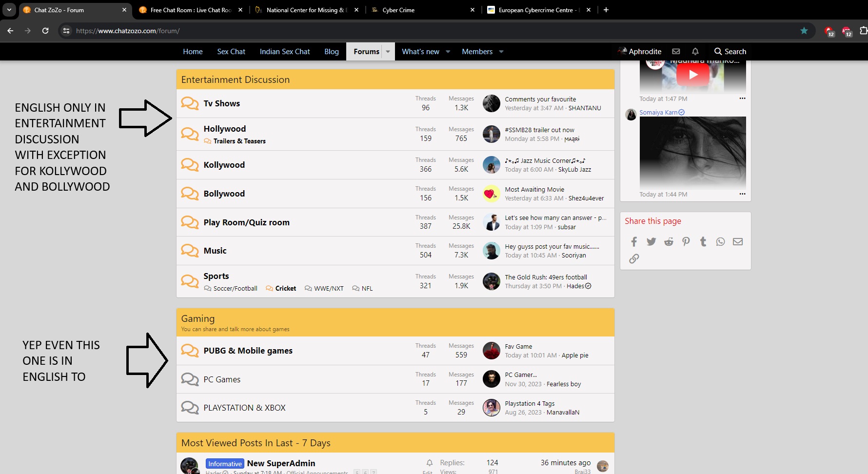The image size is (868, 474).
Task: Open the browser tab list dropdown
Action: [9, 10]
